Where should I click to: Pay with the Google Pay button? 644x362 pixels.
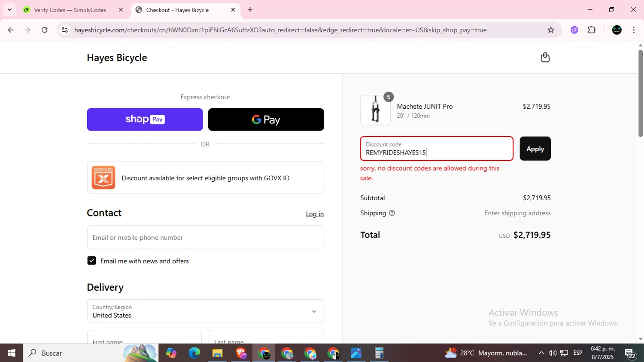click(x=266, y=119)
